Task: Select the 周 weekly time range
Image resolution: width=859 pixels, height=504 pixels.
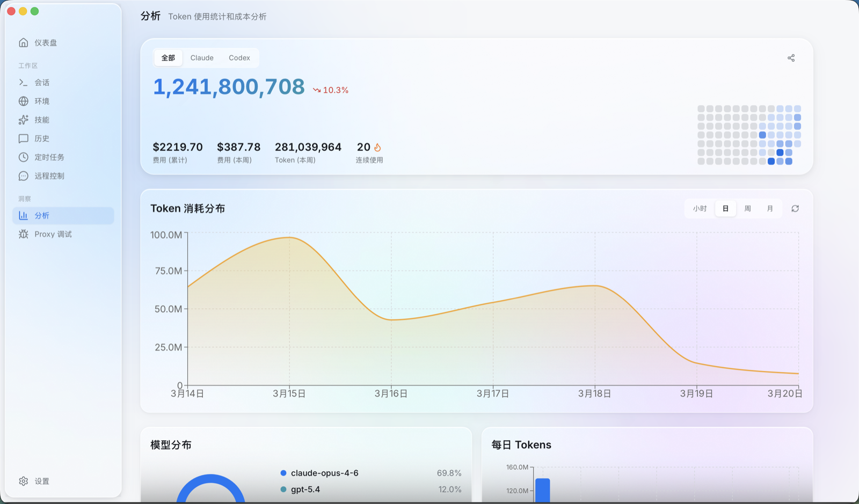Action: 747,208
